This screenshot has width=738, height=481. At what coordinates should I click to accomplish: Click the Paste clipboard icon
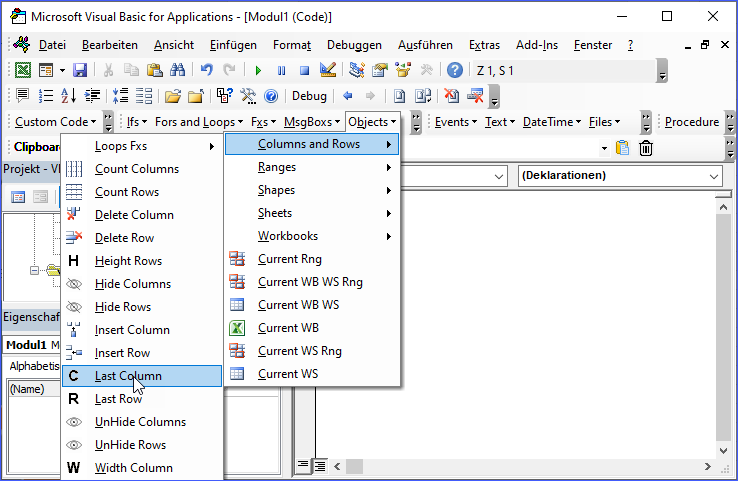click(154, 71)
